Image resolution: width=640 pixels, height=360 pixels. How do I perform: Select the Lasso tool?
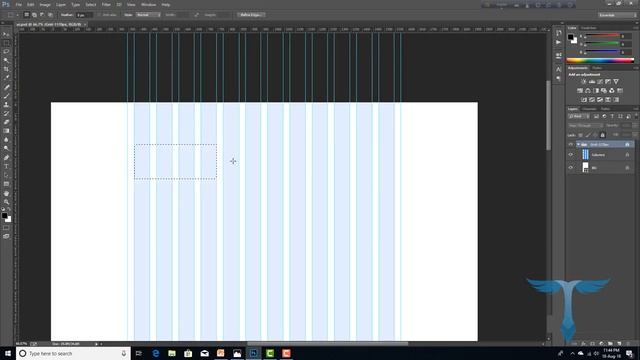click(x=6, y=52)
